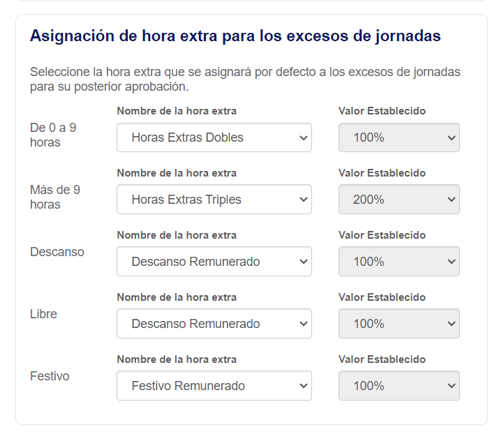Click the 'Festivo' row label

coord(50,376)
